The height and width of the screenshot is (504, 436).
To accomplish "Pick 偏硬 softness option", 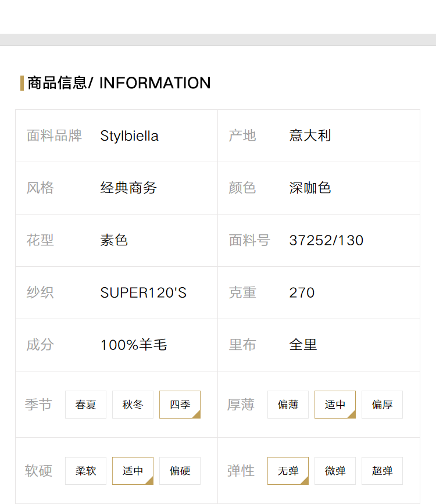I will click(x=180, y=470).
